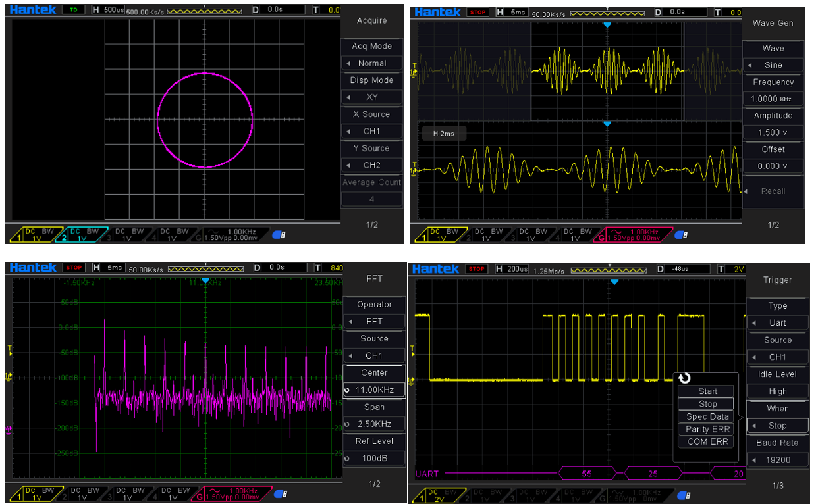Click the yellow T trigger level marker on the FFT graph
The width and height of the screenshot is (816, 504).
click(x=10, y=351)
